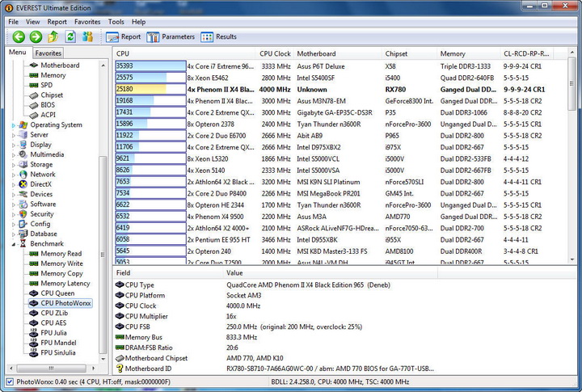Click the highlighted 25180 Phenom II score bar

click(150, 89)
